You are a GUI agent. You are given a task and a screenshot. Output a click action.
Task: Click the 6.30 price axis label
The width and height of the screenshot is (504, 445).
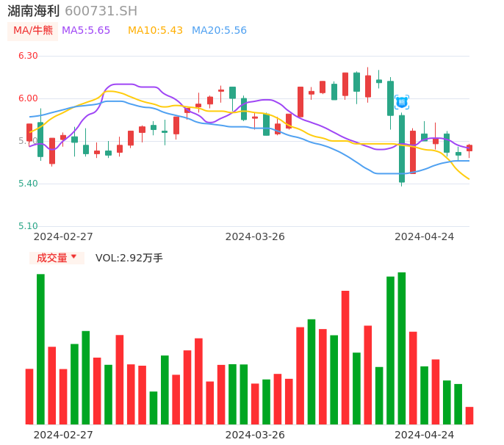tap(28, 56)
